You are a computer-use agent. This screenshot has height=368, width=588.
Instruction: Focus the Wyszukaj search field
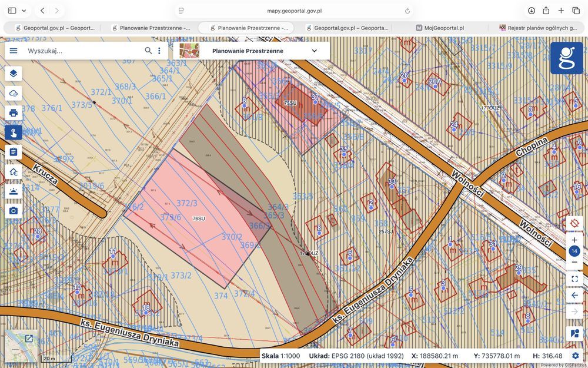tap(84, 51)
